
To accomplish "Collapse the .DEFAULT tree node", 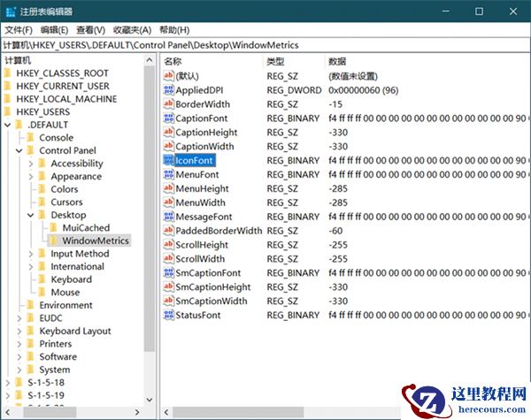I will 7,125.
